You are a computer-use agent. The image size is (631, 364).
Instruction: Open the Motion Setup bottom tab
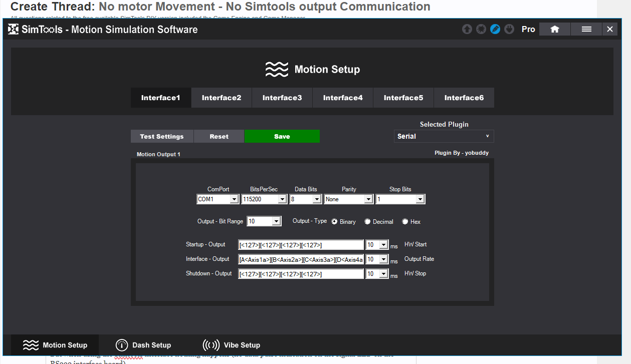click(55, 345)
